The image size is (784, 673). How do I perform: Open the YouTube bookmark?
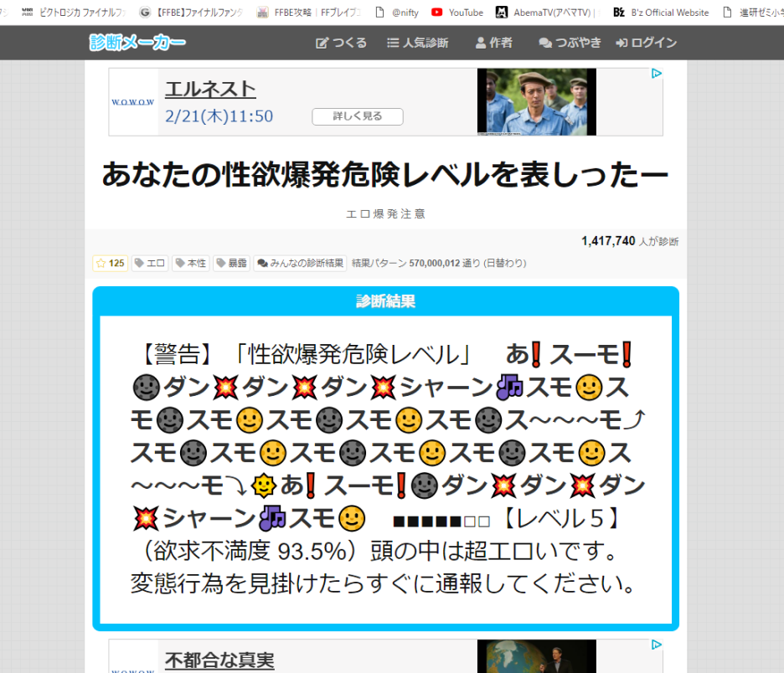click(457, 13)
